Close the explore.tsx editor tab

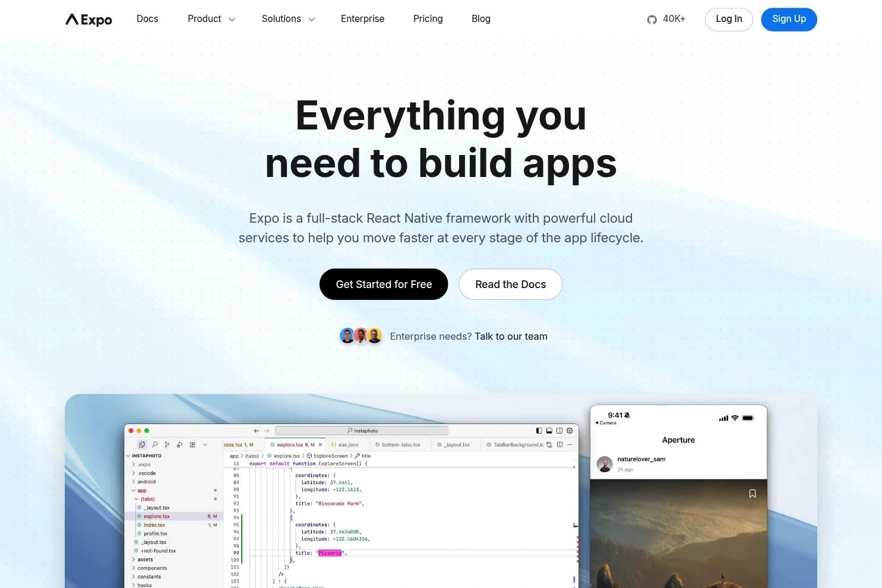click(x=320, y=444)
